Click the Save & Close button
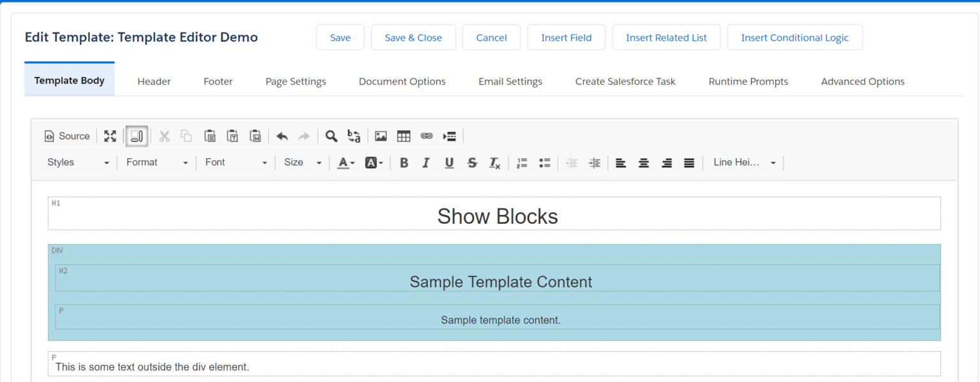 click(413, 37)
